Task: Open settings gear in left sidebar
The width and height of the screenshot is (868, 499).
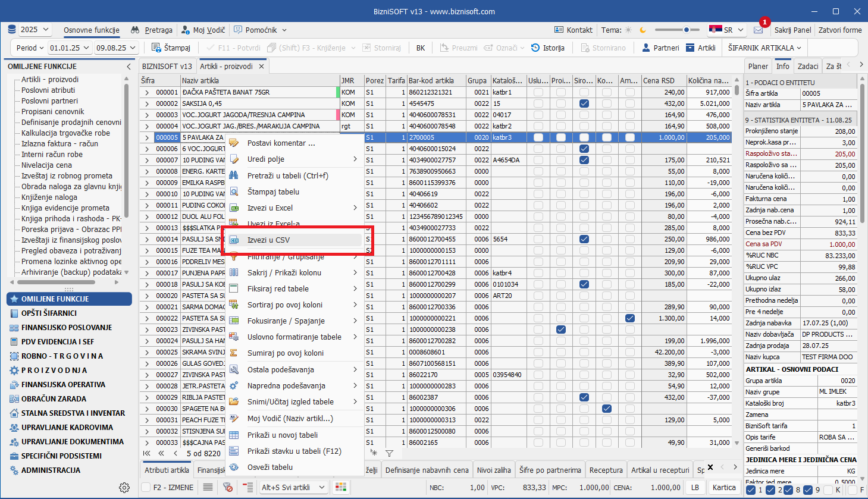Action: pos(124,488)
